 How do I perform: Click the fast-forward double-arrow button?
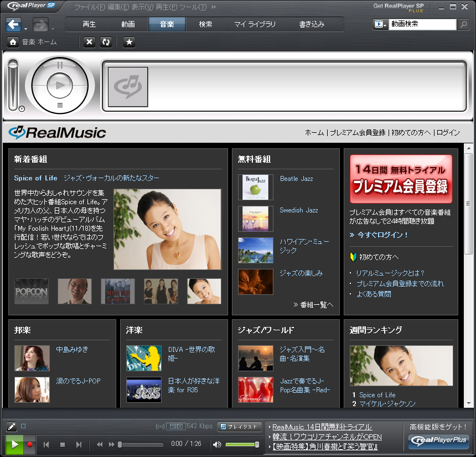point(111,445)
